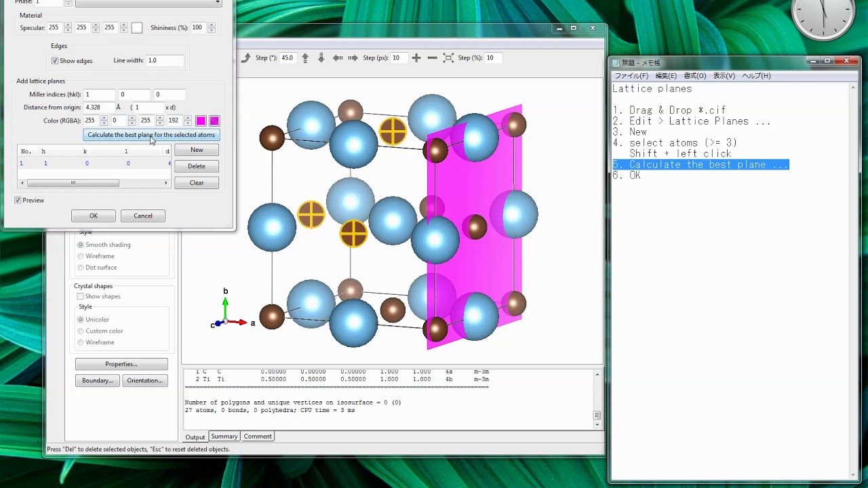Image resolution: width=868 pixels, height=488 pixels.
Task: Adjust the first Specular value spinner
Action: 67,28
